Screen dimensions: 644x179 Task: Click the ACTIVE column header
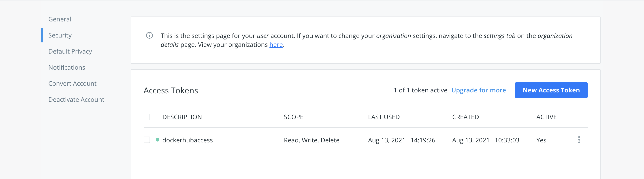[546, 117]
